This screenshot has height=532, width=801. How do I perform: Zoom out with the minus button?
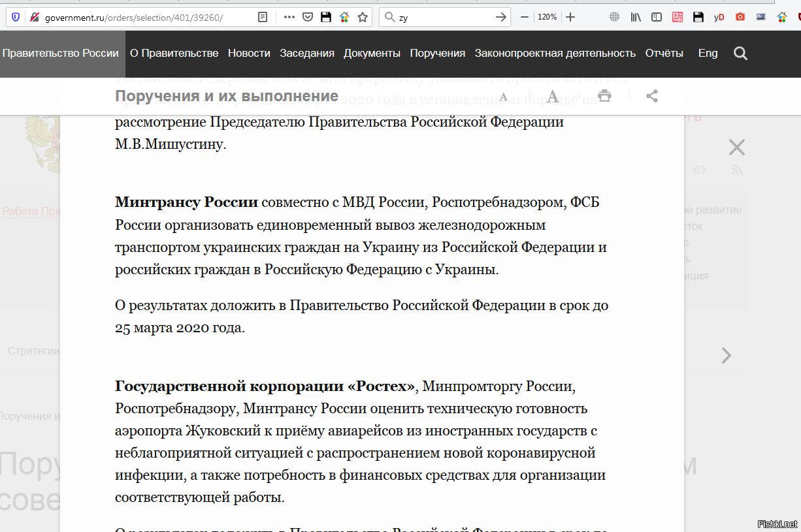(x=524, y=17)
